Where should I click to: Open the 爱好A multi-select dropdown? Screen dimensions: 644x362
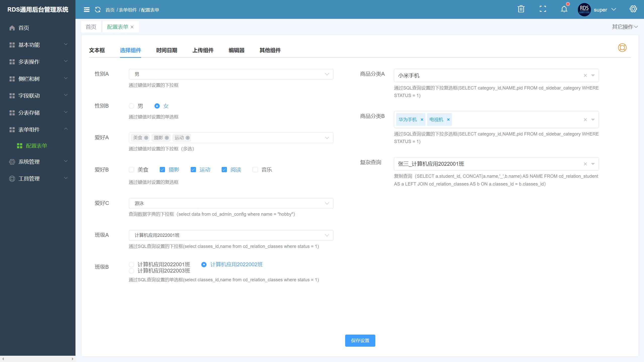[x=231, y=138]
